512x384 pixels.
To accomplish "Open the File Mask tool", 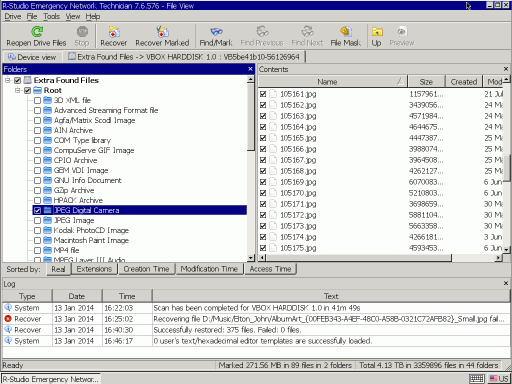I will [346, 32].
